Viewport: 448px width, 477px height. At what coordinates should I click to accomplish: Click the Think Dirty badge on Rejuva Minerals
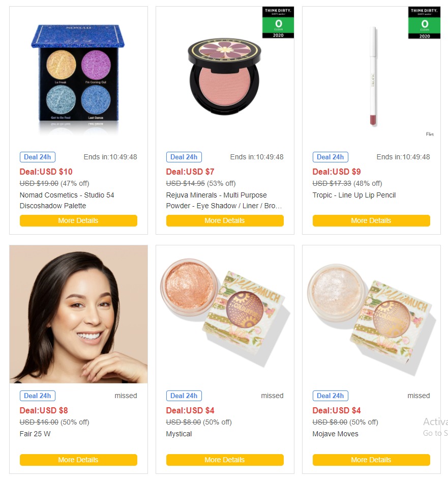[x=278, y=22]
